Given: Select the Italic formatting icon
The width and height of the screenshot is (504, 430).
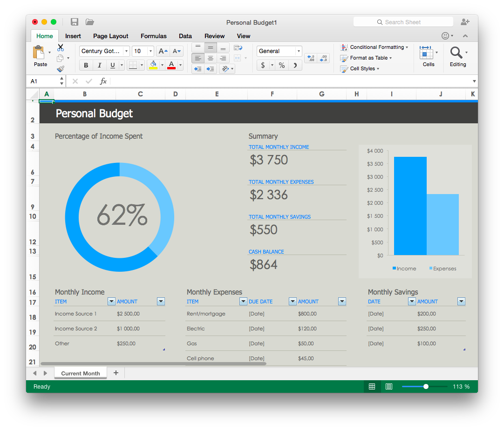Looking at the screenshot, I should coord(100,65).
